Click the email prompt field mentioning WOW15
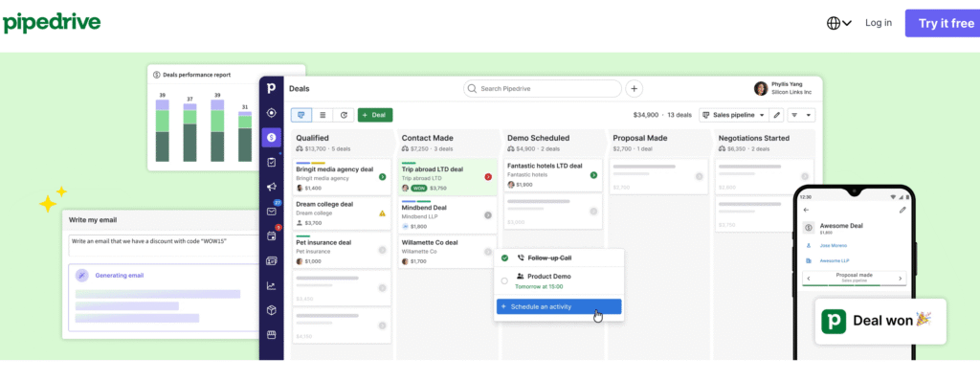This screenshot has height=381, width=980. (x=164, y=245)
